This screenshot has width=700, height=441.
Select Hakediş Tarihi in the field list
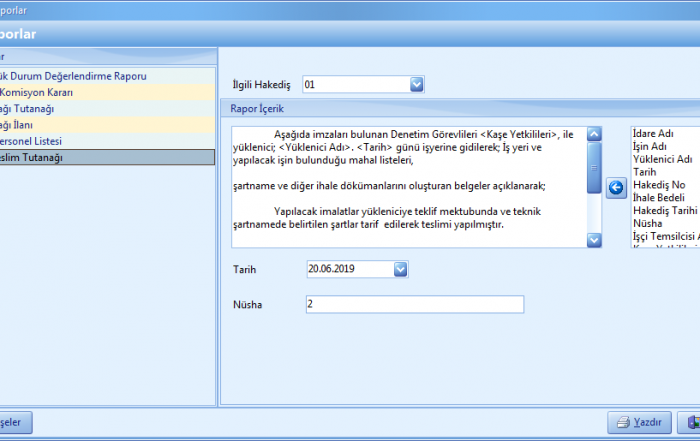click(665, 211)
